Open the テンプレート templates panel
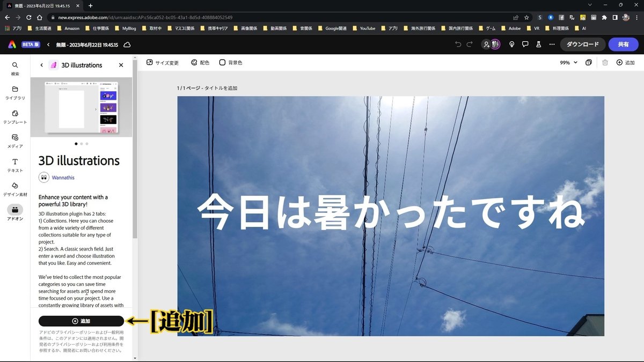644x362 pixels. coord(15,116)
